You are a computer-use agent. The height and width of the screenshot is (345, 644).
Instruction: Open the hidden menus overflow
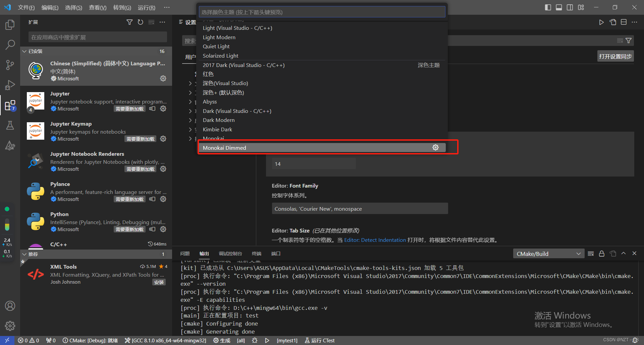click(167, 7)
